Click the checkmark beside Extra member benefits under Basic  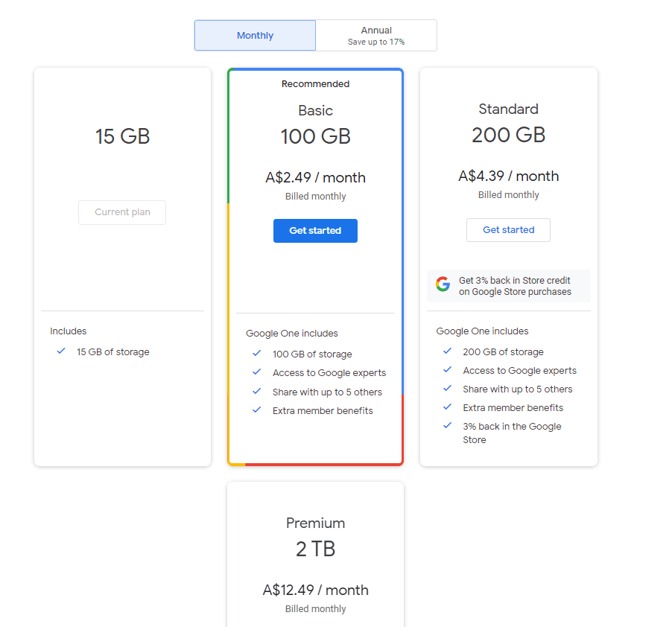click(x=257, y=410)
